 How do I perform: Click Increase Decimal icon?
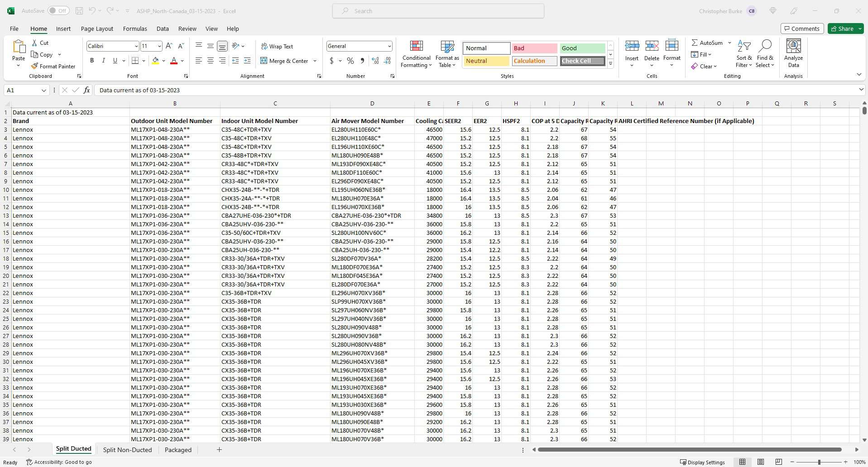pos(375,61)
